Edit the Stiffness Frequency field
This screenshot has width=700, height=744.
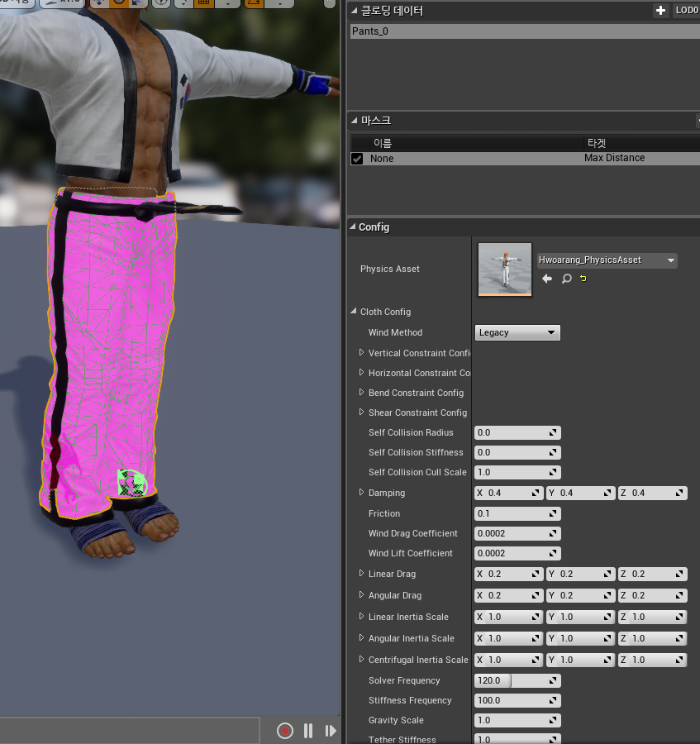[x=517, y=701]
